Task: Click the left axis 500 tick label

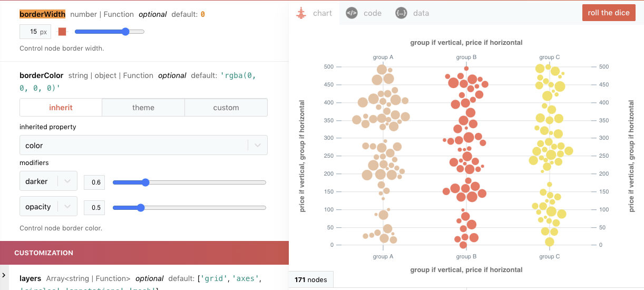Action: click(329, 66)
